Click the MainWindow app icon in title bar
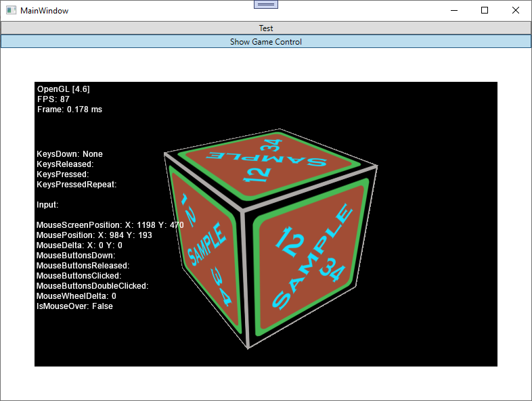The height and width of the screenshot is (401, 532). (11, 11)
